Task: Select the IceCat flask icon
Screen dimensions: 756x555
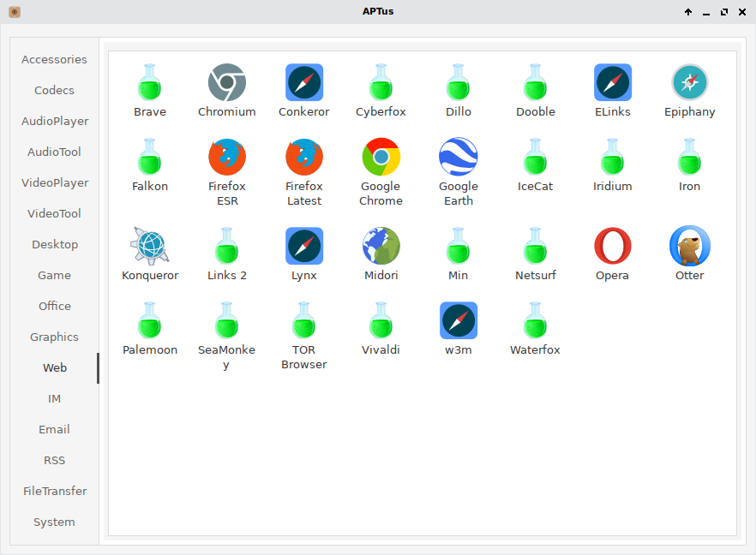Action: [536, 157]
